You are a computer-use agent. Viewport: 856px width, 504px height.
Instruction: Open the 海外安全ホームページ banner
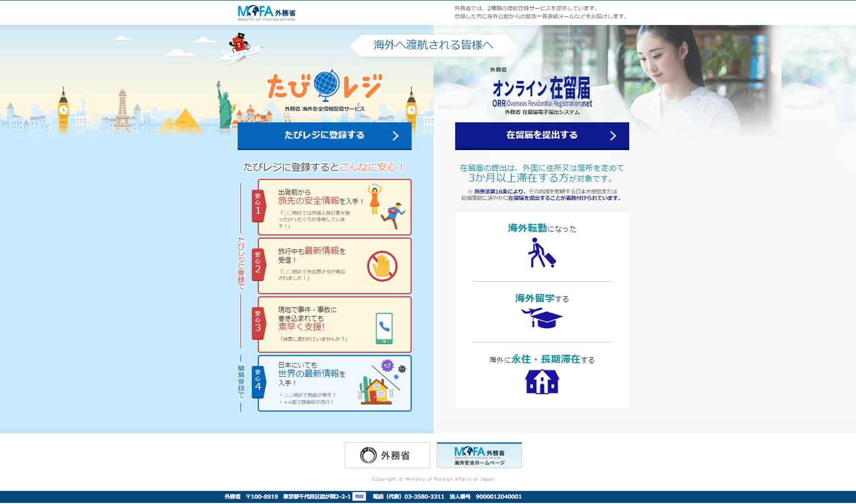point(479,455)
